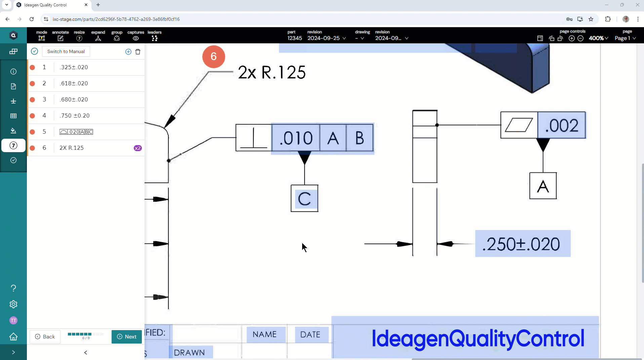The width and height of the screenshot is (644, 360).
Task: Open the review checkmark sidebar step
Action: (13, 160)
